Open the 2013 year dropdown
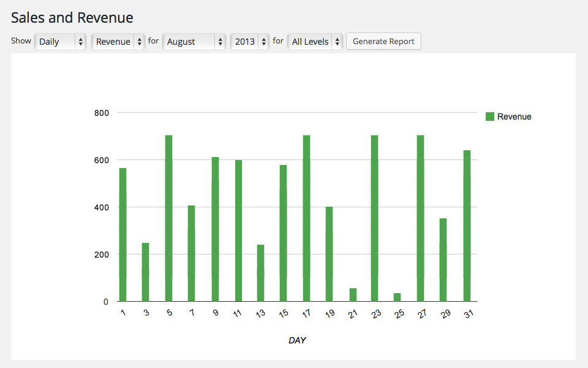The image size is (588, 368). [249, 42]
